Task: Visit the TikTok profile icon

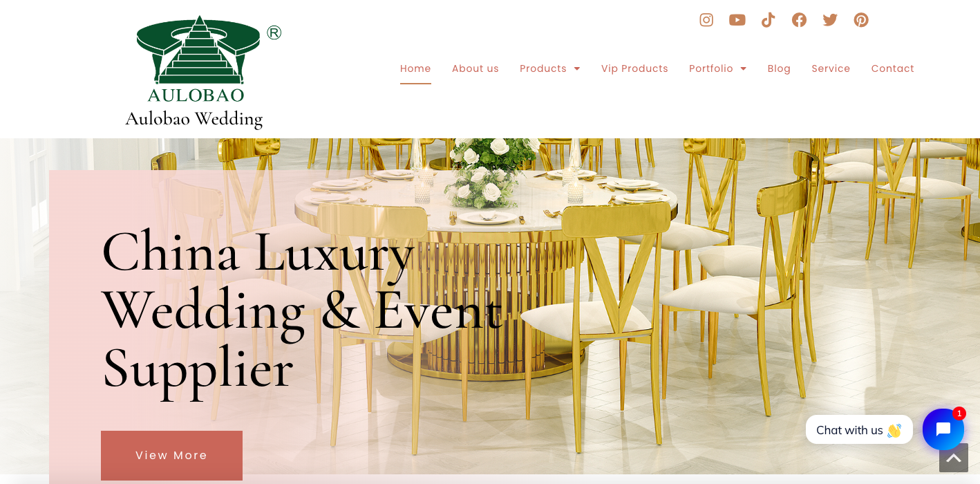Action: tap(768, 20)
